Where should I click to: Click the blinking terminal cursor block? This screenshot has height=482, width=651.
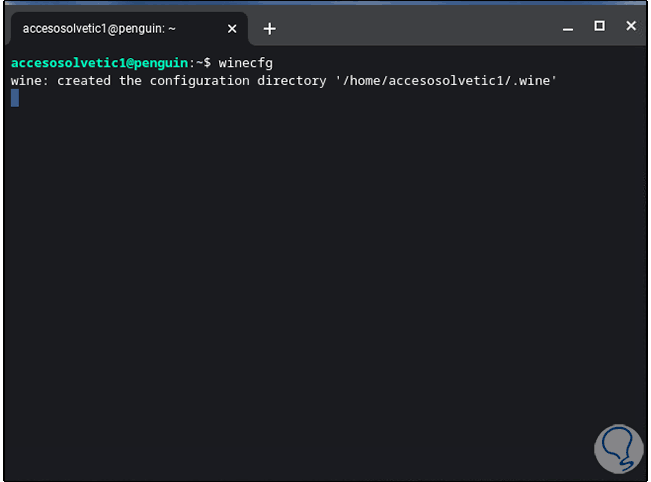[x=15, y=98]
